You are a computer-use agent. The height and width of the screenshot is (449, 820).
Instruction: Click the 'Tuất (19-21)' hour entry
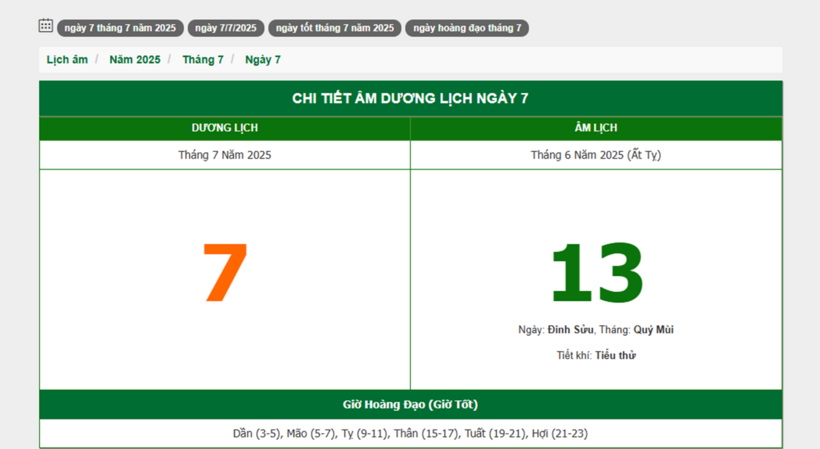point(495,433)
